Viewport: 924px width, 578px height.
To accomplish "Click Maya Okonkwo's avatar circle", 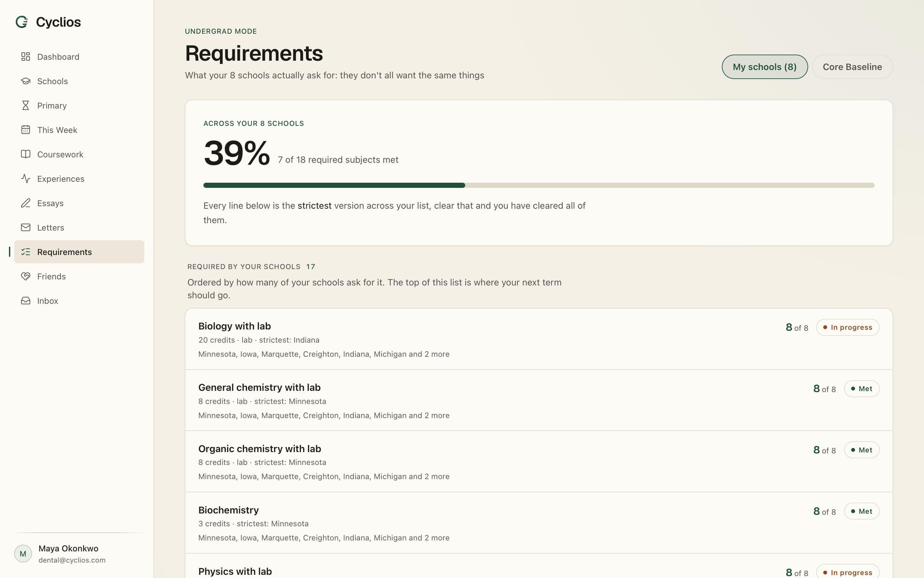I will pyautogui.click(x=23, y=554).
